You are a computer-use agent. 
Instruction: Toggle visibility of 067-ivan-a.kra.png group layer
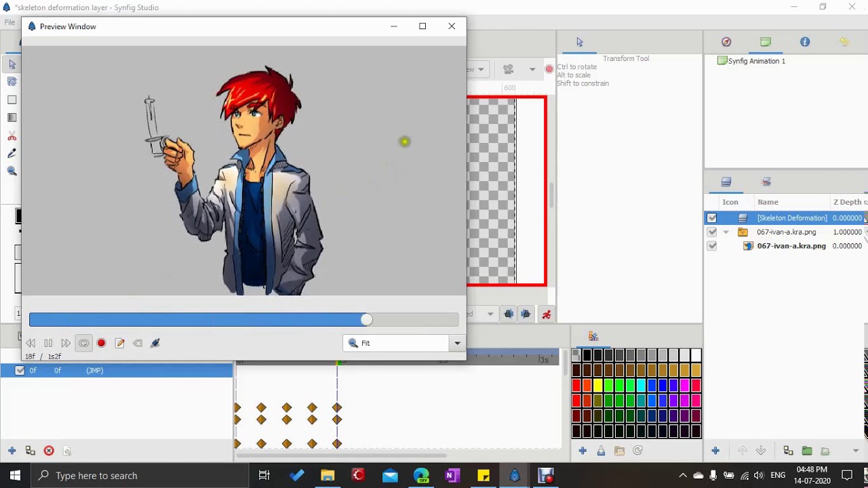point(711,232)
